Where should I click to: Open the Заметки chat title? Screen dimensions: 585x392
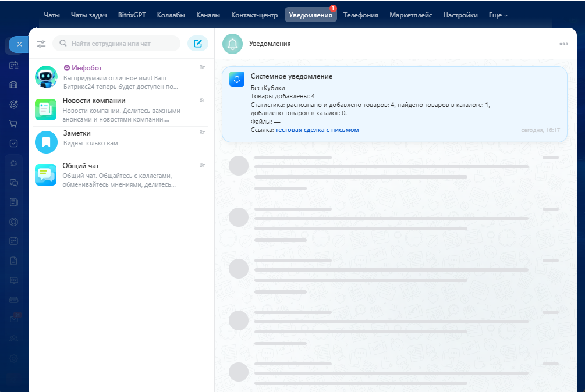pyautogui.click(x=77, y=133)
